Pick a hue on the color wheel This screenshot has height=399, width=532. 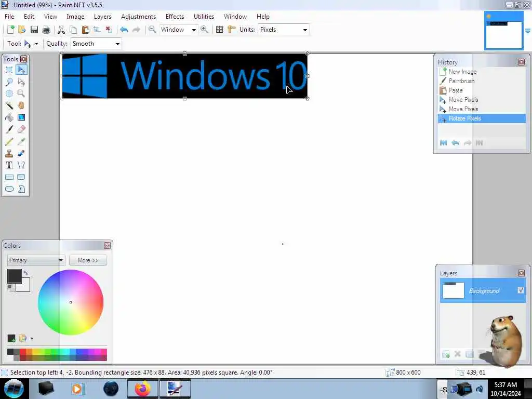click(71, 302)
